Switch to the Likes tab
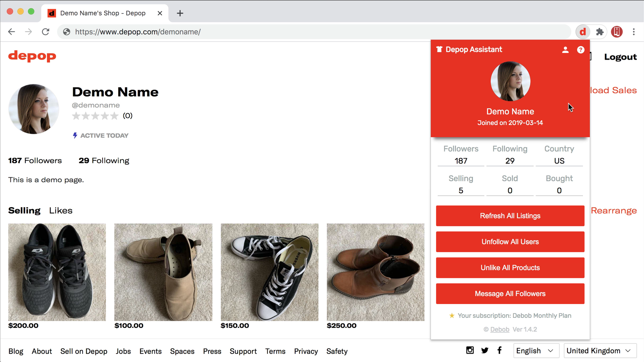 (61, 210)
